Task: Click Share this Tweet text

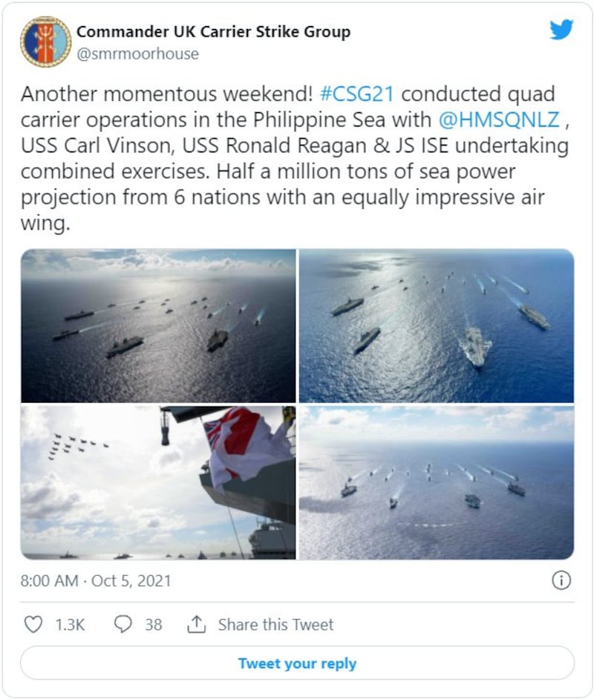Action: [x=275, y=624]
